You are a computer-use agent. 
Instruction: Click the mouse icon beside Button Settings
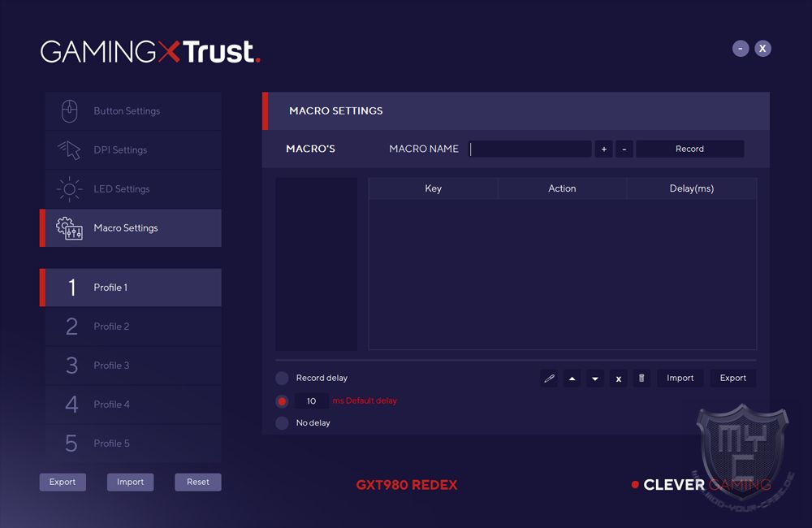coord(69,111)
